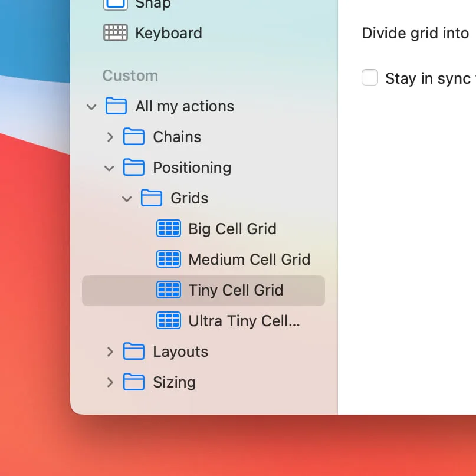Expand the Sizing folder chevron
The height and width of the screenshot is (476, 476).
(x=110, y=382)
